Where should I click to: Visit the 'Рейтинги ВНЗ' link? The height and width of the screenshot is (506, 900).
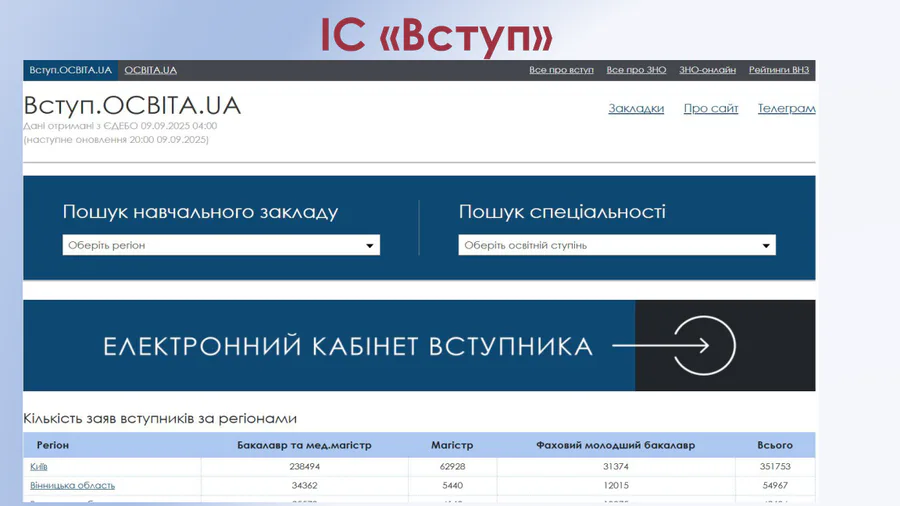[x=779, y=70]
